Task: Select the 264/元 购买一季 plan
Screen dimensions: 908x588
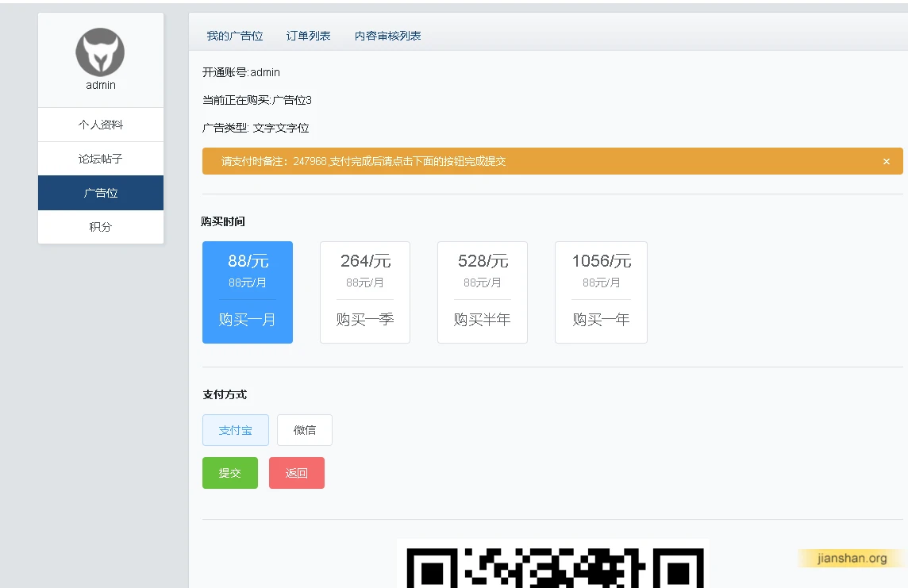Action: click(365, 292)
